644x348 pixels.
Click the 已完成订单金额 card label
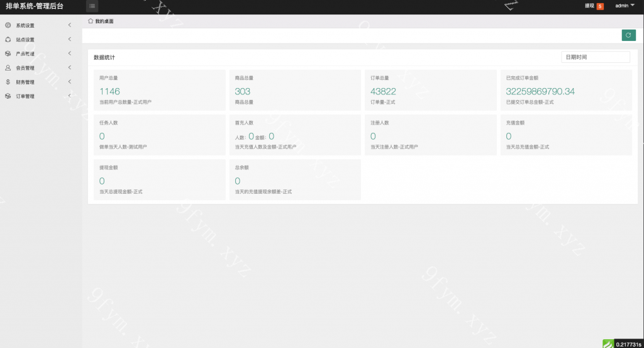click(522, 77)
